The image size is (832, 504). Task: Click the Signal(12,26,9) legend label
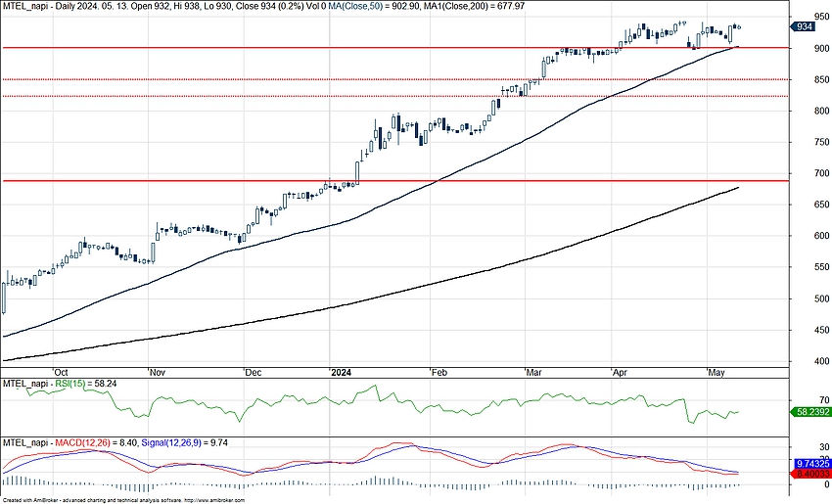point(176,443)
